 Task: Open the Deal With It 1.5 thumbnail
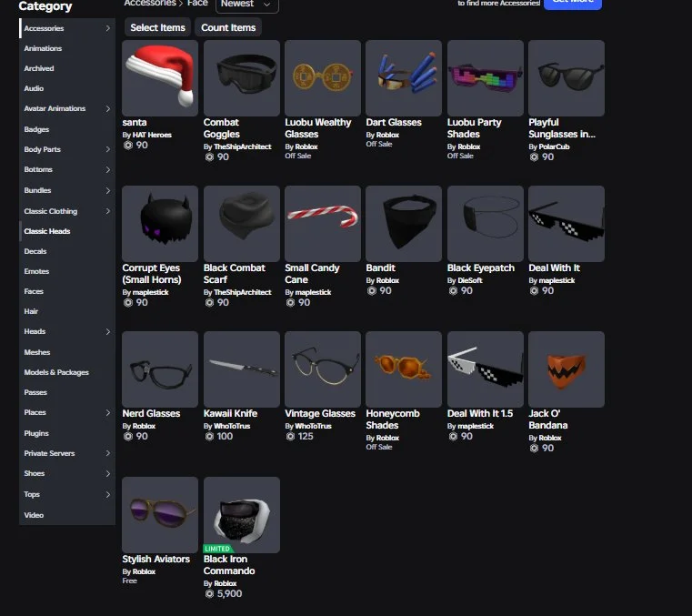[486, 369]
